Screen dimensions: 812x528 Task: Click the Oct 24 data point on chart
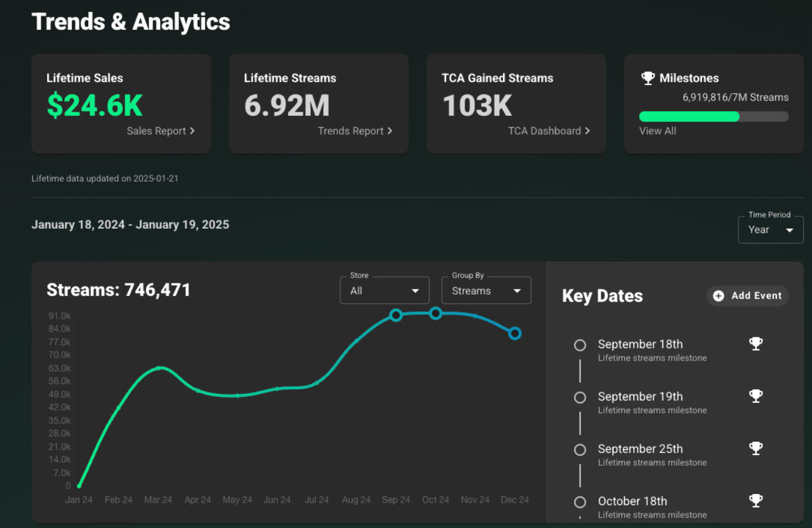point(435,313)
